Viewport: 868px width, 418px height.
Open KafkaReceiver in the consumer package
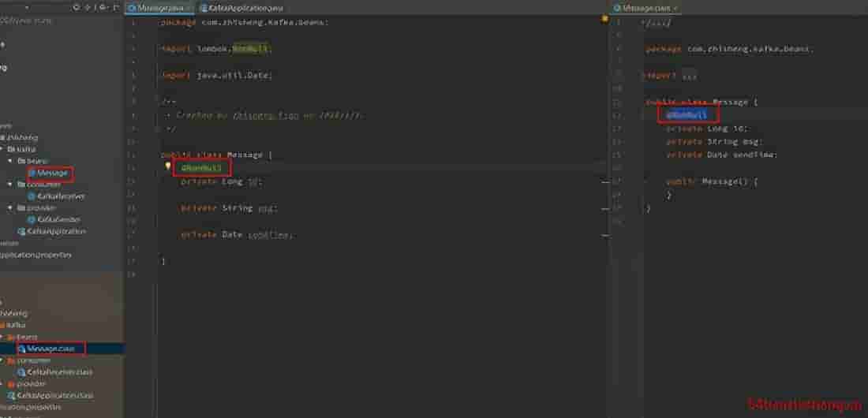[60, 196]
